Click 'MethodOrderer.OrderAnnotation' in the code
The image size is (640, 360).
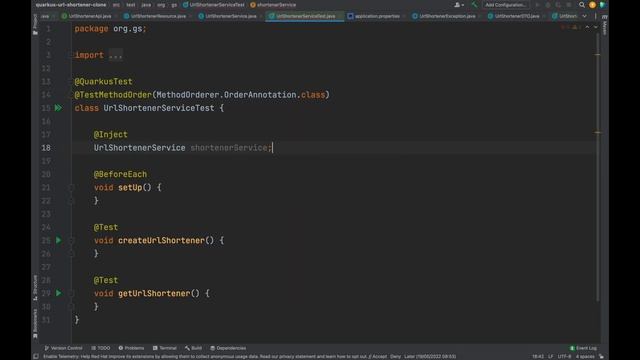click(226, 95)
